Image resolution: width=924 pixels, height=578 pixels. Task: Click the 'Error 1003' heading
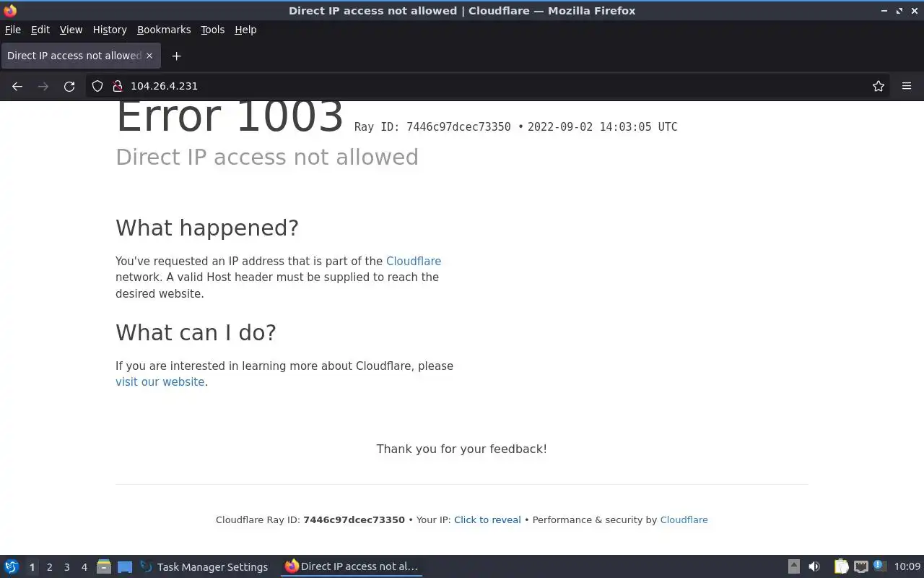(230, 116)
